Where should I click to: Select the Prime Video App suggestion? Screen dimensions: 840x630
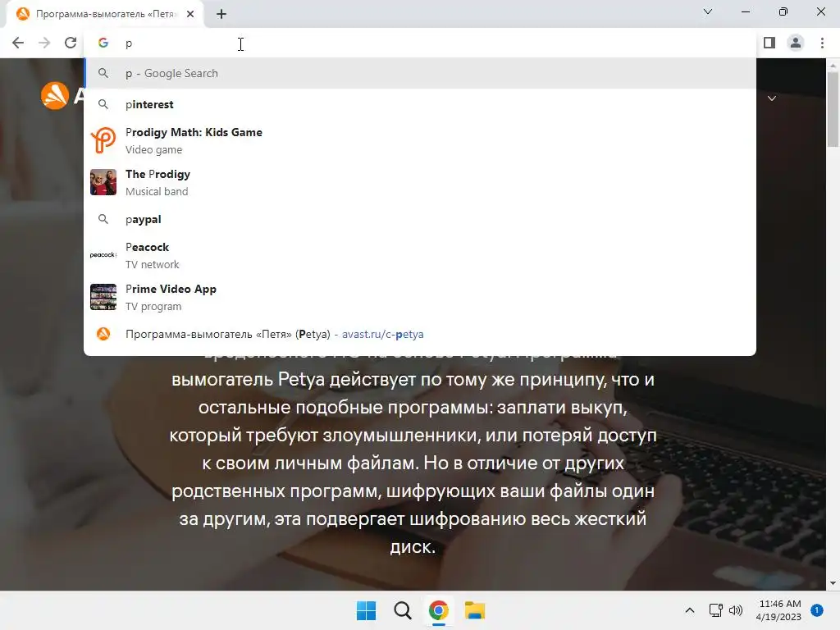[420, 297]
